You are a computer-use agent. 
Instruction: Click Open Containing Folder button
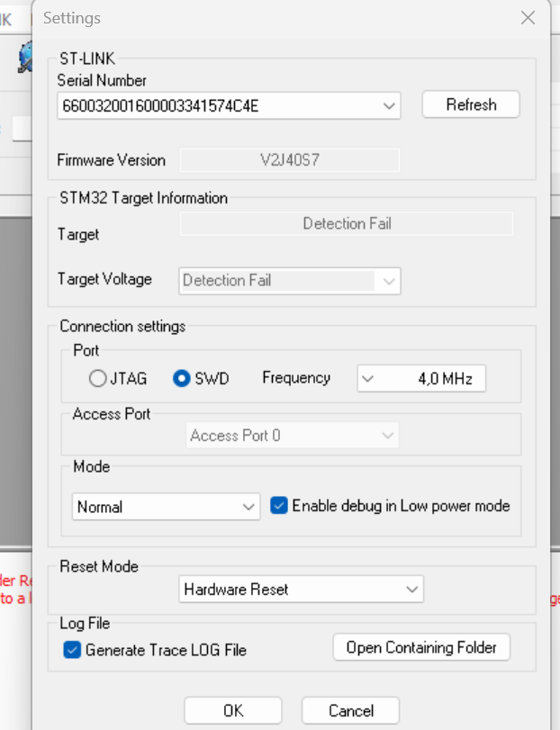coord(421,647)
